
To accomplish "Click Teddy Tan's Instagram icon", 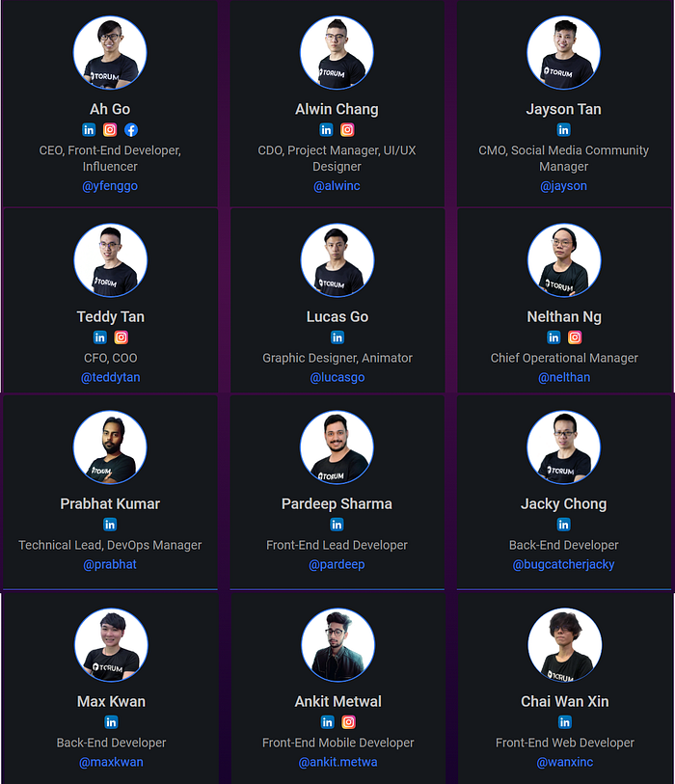I will click(121, 338).
